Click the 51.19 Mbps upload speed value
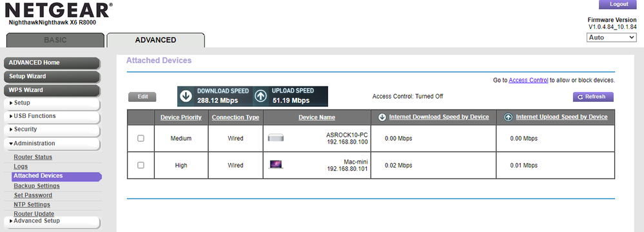644x232 pixels. click(291, 101)
